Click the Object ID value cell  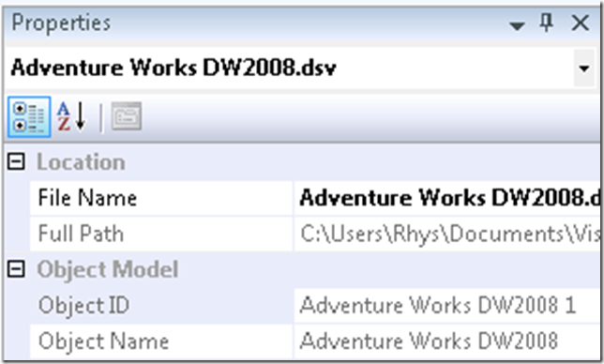click(x=446, y=306)
